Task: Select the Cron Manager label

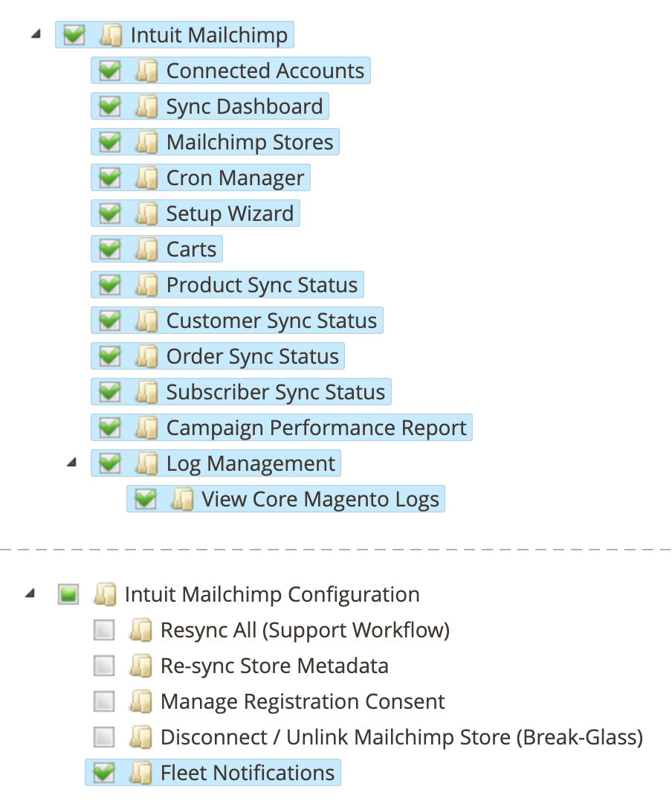Action: (236, 178)
